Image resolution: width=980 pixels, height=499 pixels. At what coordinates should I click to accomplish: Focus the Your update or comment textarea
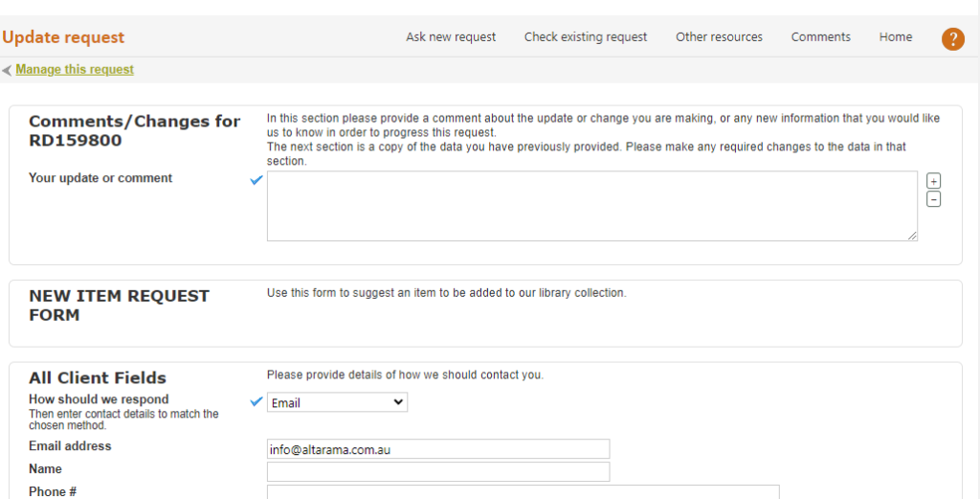click(591, 206)
